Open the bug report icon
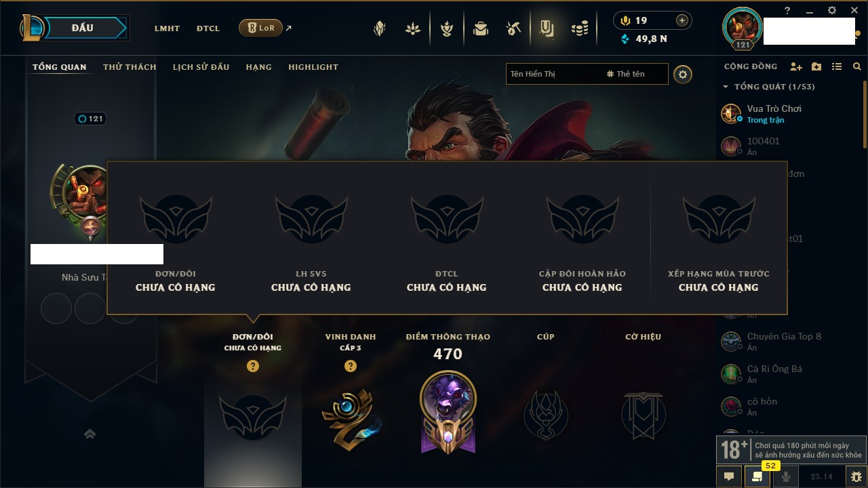 (856, 476)
